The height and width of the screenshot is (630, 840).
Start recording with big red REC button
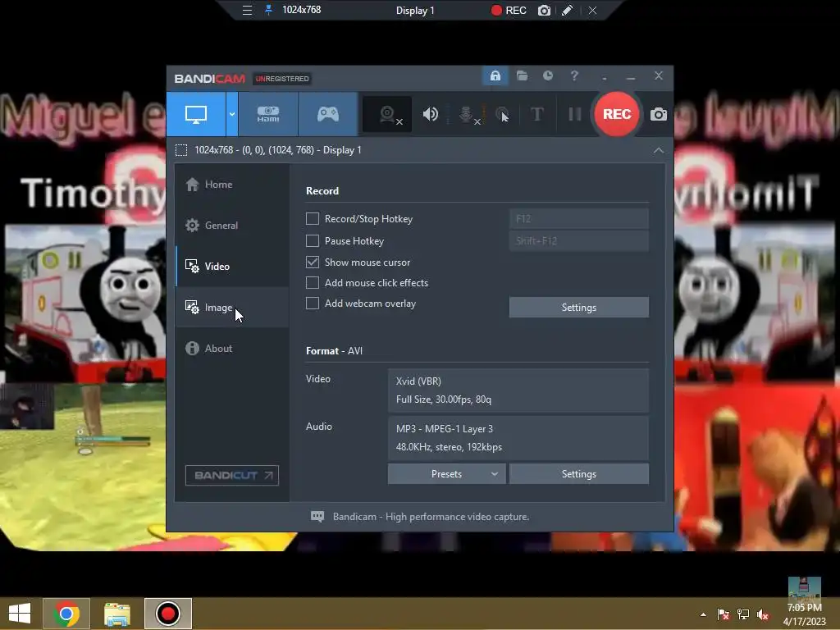point(617,114)
